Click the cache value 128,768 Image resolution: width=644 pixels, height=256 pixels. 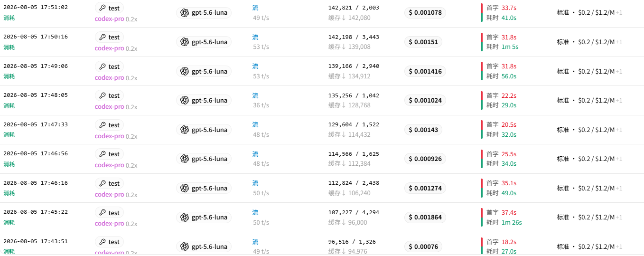[359, 105]
